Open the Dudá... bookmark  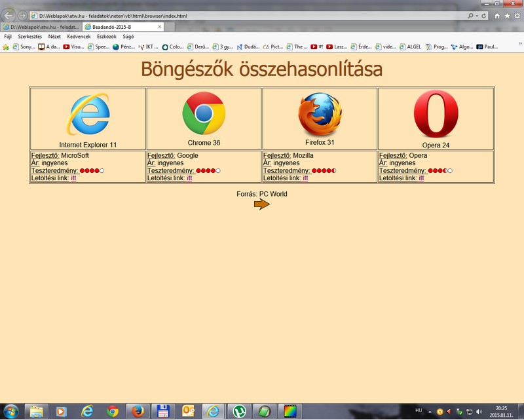pyautogui.click(x=248, y=47)
